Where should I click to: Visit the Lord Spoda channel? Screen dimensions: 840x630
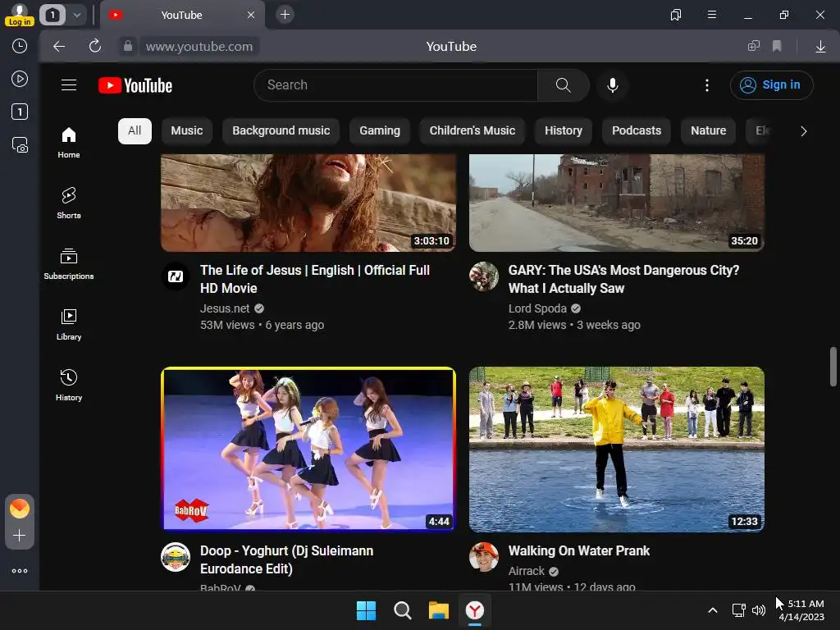(537, 308)
